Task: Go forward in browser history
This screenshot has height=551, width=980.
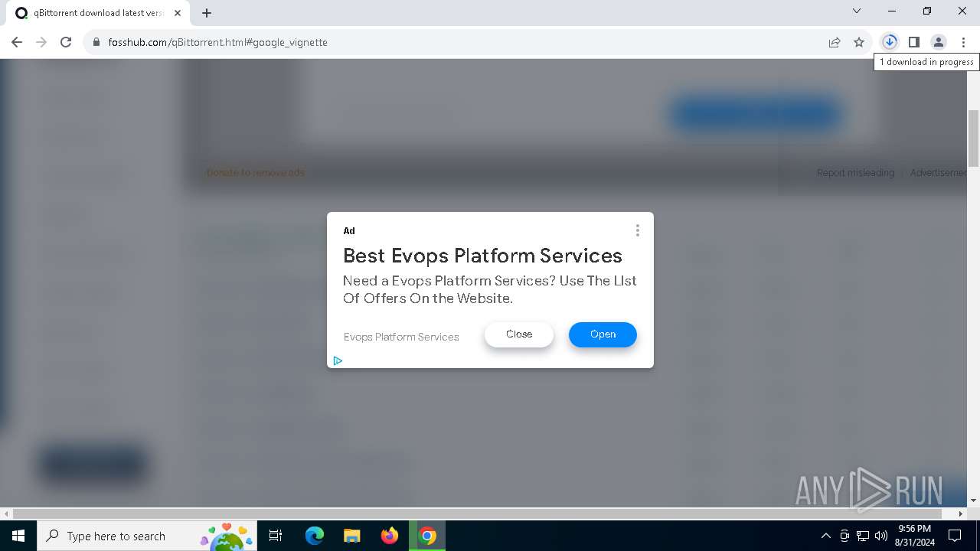Action: coord(41,42)
